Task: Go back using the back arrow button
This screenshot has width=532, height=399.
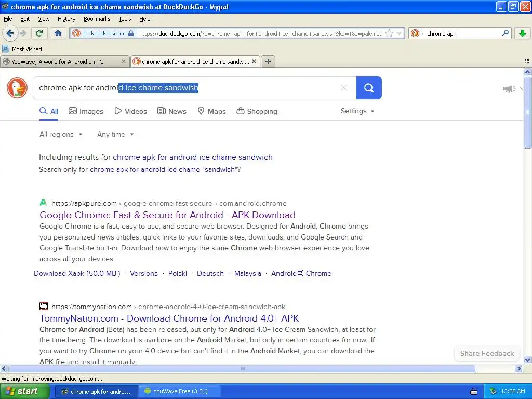Action: click(x=10, y=33)
